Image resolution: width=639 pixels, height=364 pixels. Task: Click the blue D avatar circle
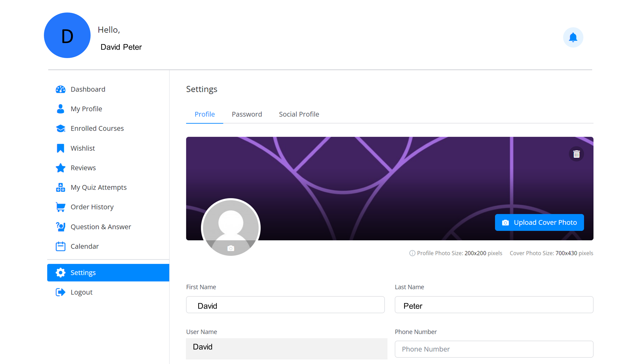tap(67, 35)
